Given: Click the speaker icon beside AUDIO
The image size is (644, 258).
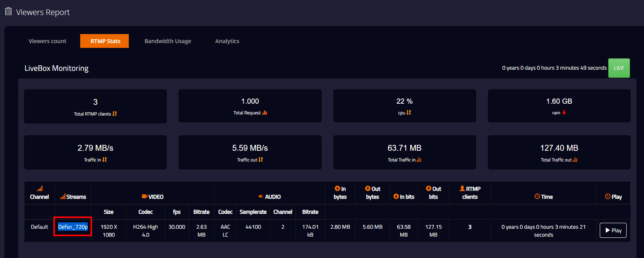Looking at the screenshot, I should coord(261,196).
